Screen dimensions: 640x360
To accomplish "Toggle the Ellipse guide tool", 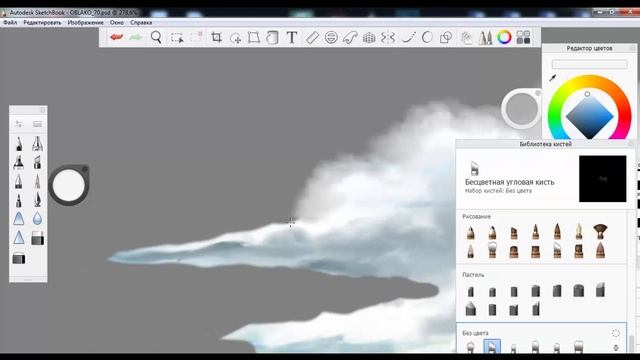I will 331,38.
